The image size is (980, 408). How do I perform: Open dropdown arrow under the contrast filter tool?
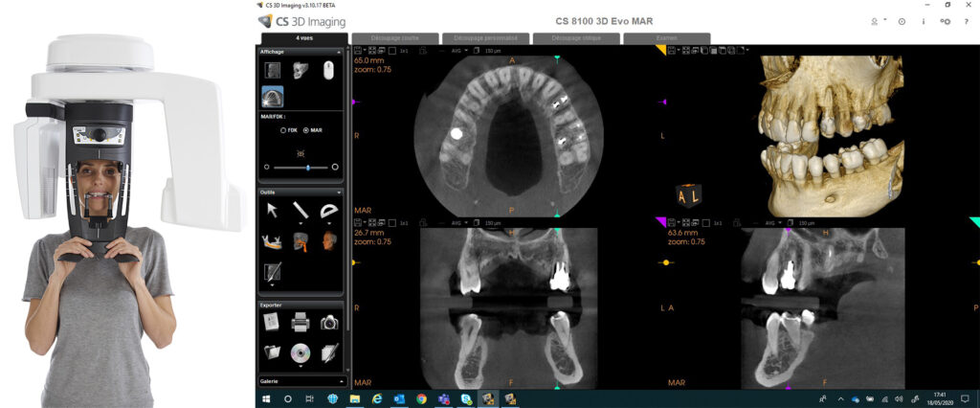click(x=273, y=284)
